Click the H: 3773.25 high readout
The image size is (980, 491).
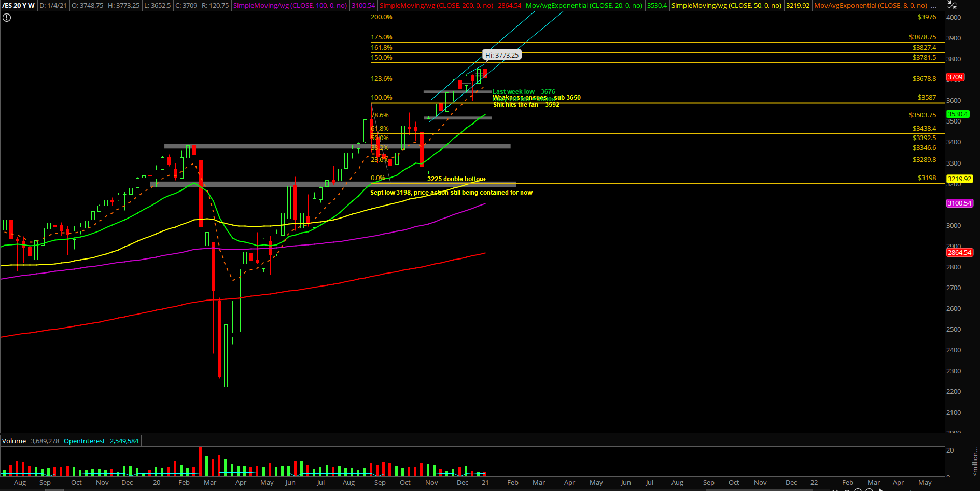click(123, 6)
